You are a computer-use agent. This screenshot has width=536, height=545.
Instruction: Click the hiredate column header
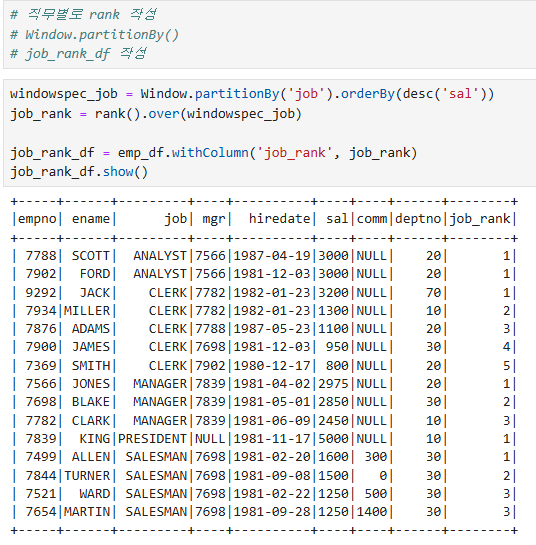[279, 219]
